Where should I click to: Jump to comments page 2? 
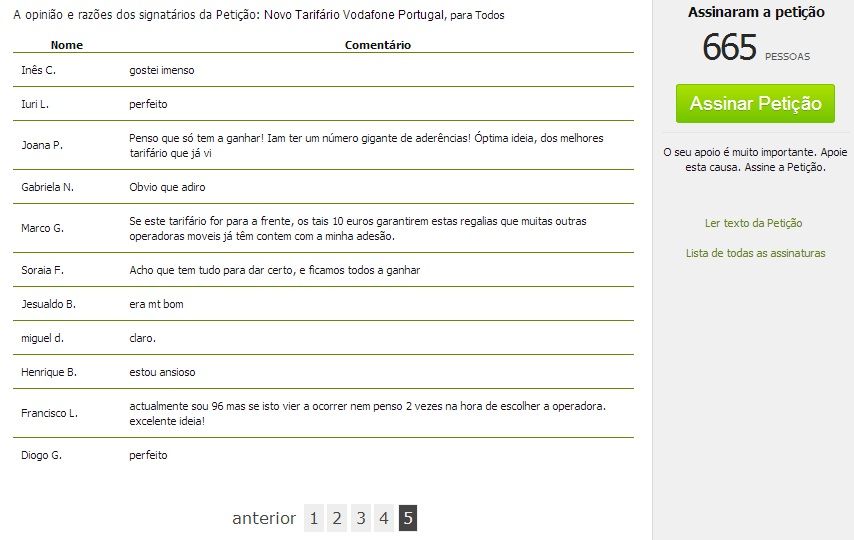[337, 518]
